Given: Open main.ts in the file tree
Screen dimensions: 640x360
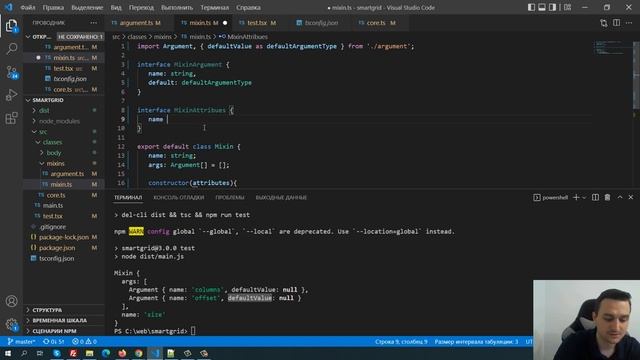Looking at the screenshot, I should tap(64, 205).
